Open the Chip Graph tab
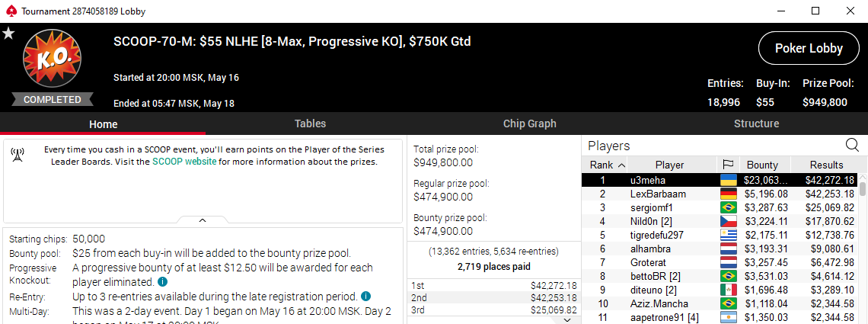 (529, 124)
